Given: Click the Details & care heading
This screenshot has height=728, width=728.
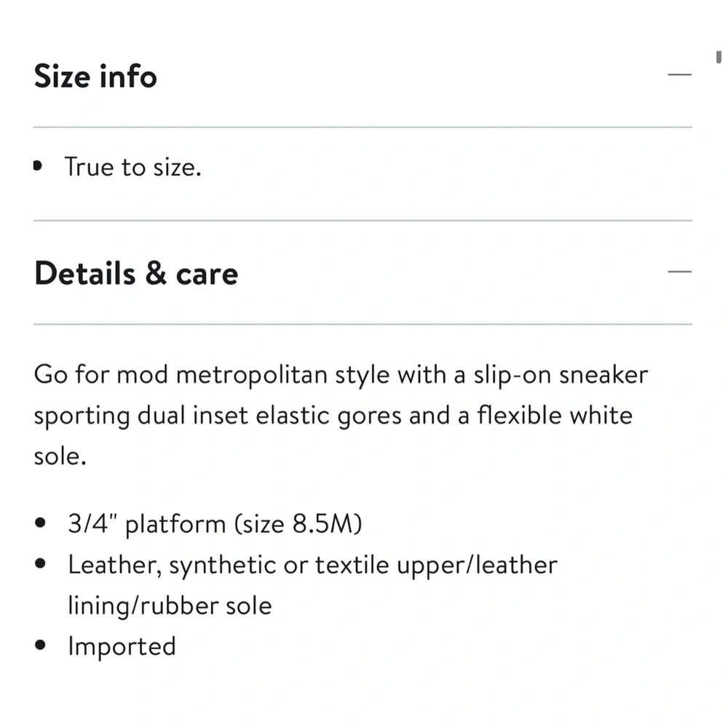Looking at the screenshot, I should click(x=136, y=273).
